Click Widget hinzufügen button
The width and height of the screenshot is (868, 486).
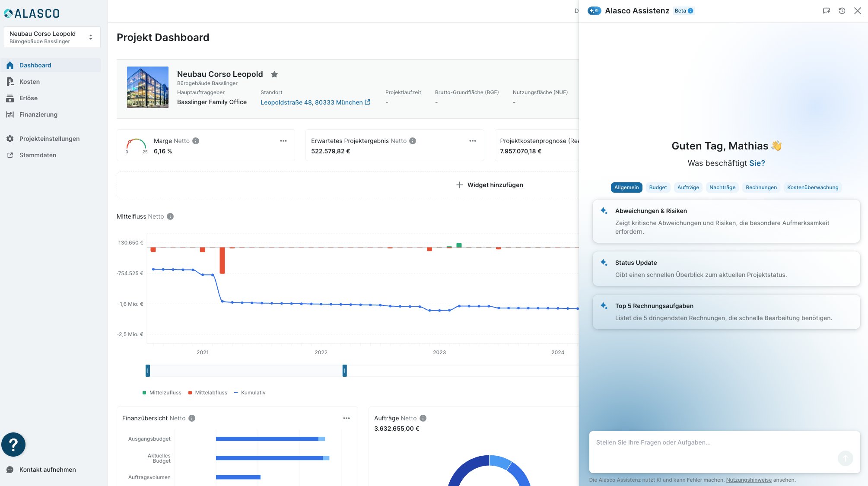click(x=490, y=185)
